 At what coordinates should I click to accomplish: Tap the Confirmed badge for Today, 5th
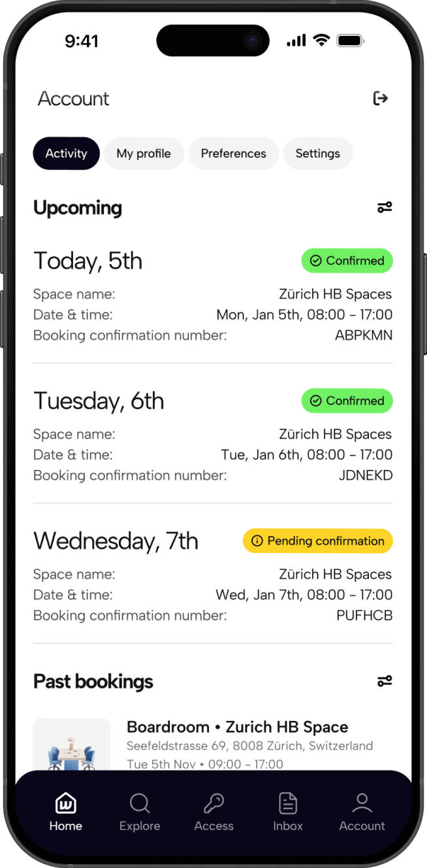click(x=347, y=261)
